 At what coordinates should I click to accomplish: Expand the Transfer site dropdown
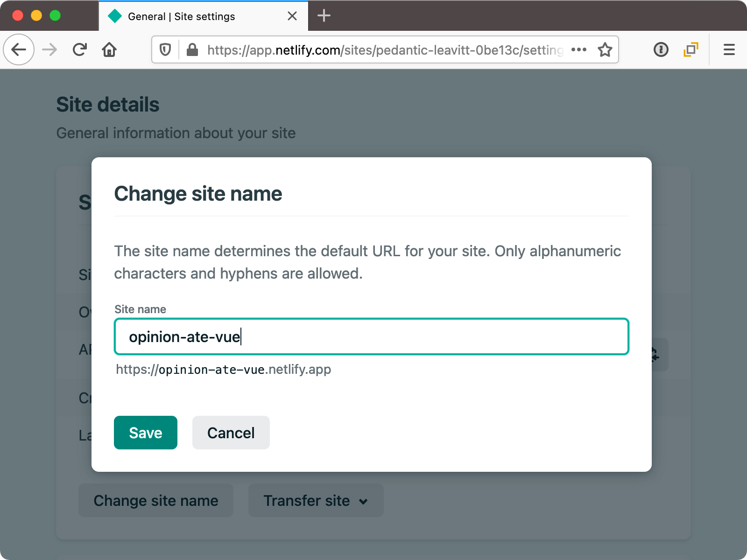[x=316, y=500]
